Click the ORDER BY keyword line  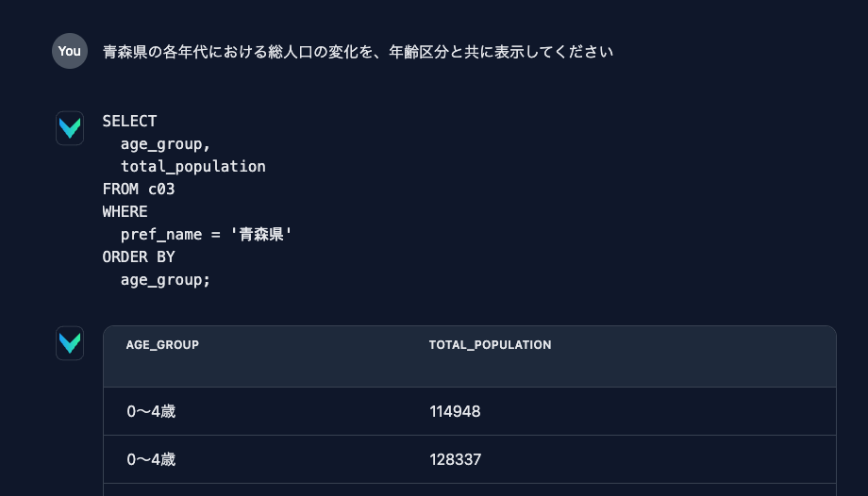pyautogui.click(x=139, y=257)
